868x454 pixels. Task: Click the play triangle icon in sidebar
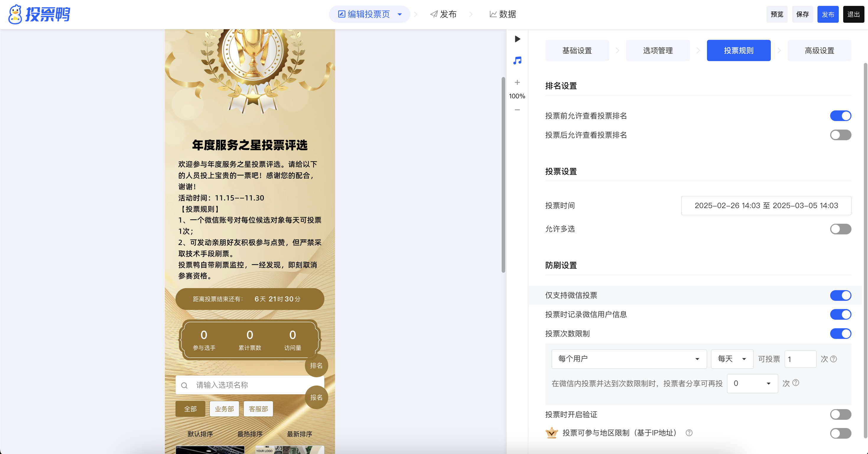point(517,39)
